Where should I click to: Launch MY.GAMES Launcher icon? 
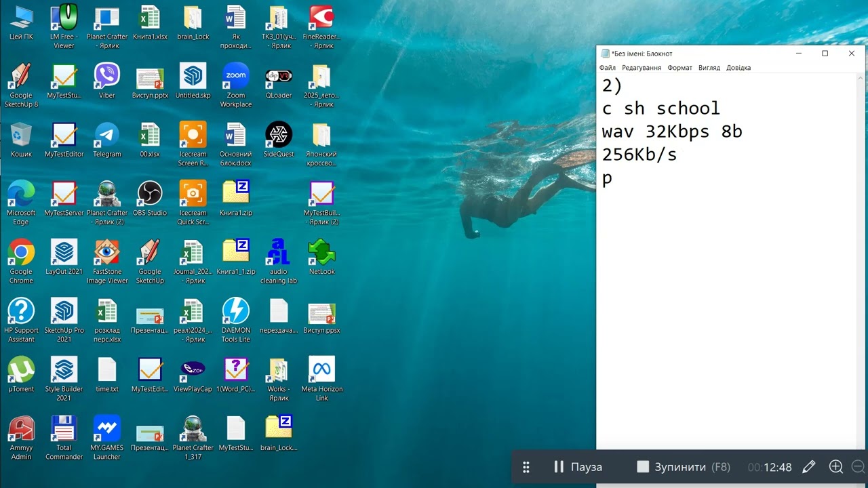coord(107,438)
